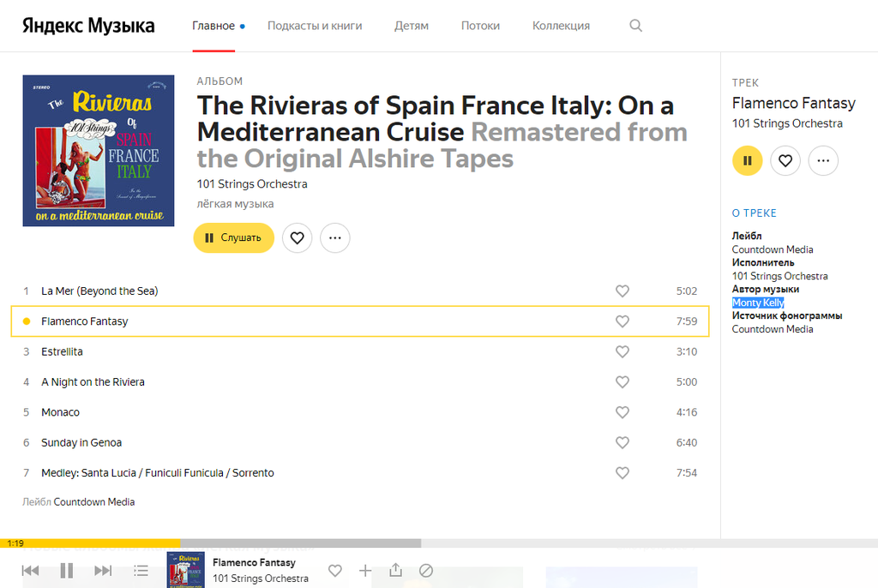Image resolution: width=878 pixels, height=588 pixels.
Task: Click 101 Strings Orchestra under Исполнитель
Action: (779, 276)
